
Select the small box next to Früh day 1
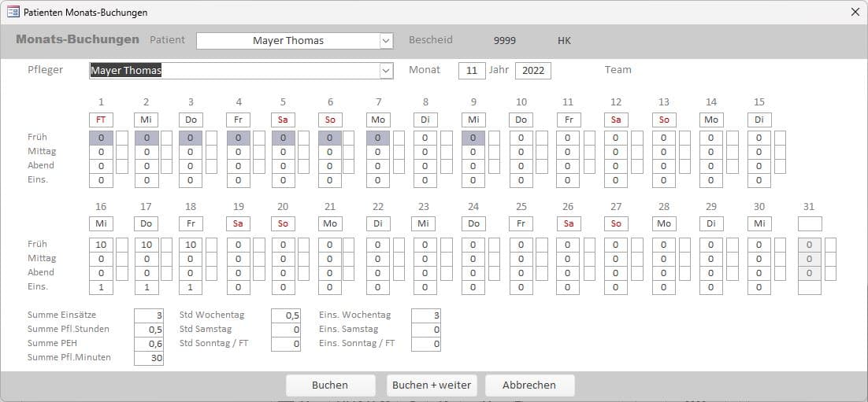coord(122,138)
